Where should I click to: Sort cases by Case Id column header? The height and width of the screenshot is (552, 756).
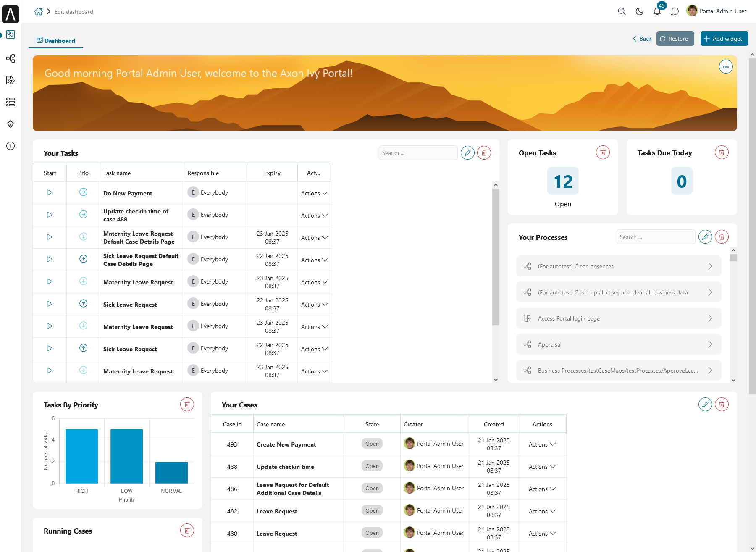(x=232, y=424)
